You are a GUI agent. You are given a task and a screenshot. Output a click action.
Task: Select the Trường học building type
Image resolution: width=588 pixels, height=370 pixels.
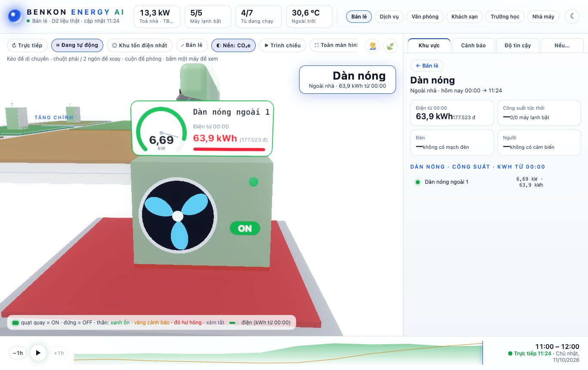click(x=505, y=17)
